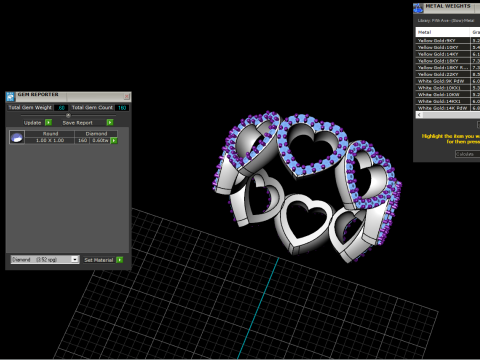Click the Library label in Metal Weights
Screen dimensions: 480x360
(x=446, y=21)
